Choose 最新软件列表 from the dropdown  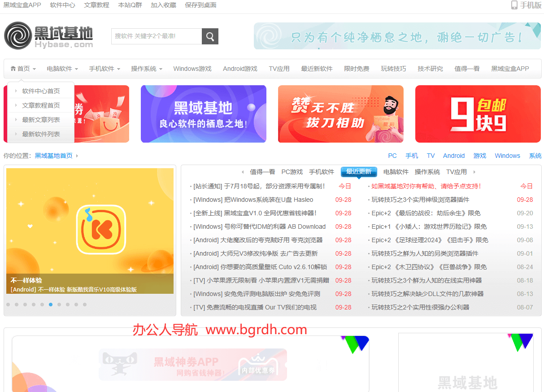coord(41,134)
